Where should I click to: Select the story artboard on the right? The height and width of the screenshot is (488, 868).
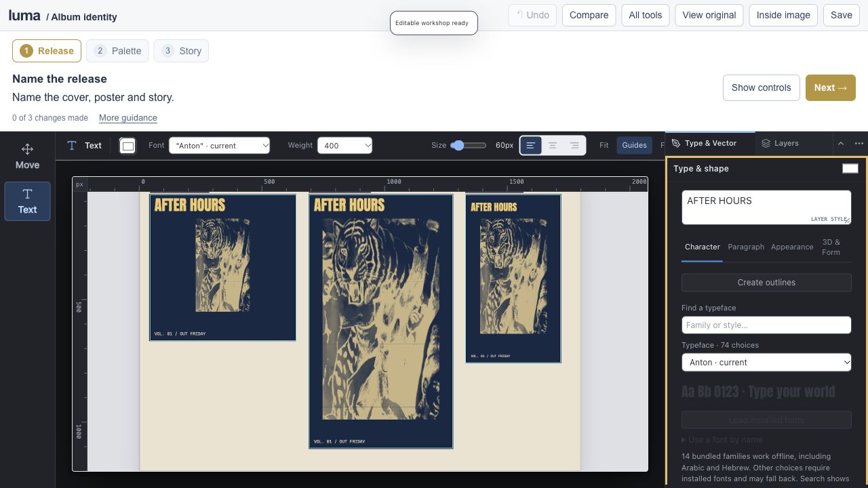[x=513, y=279]
